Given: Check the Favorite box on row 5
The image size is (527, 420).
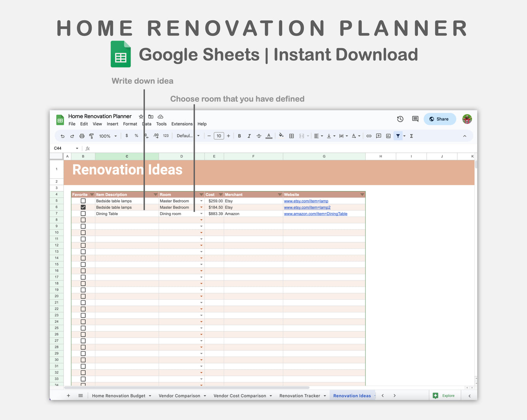Looking at the screenshot, I should [83, 201].
